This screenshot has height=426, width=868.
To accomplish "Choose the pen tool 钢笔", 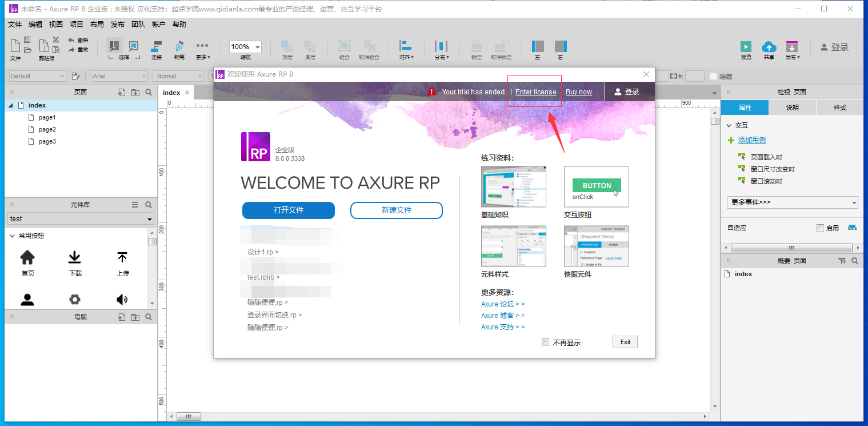I will (x=179, y=46).
